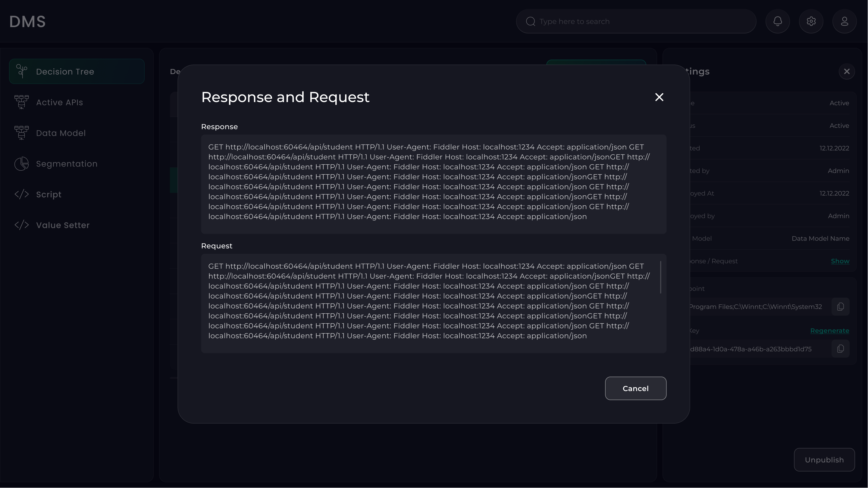The width and height of the screenshot is (868, 488).
Task: Click the Show response/request link
Action: [840, 261]
